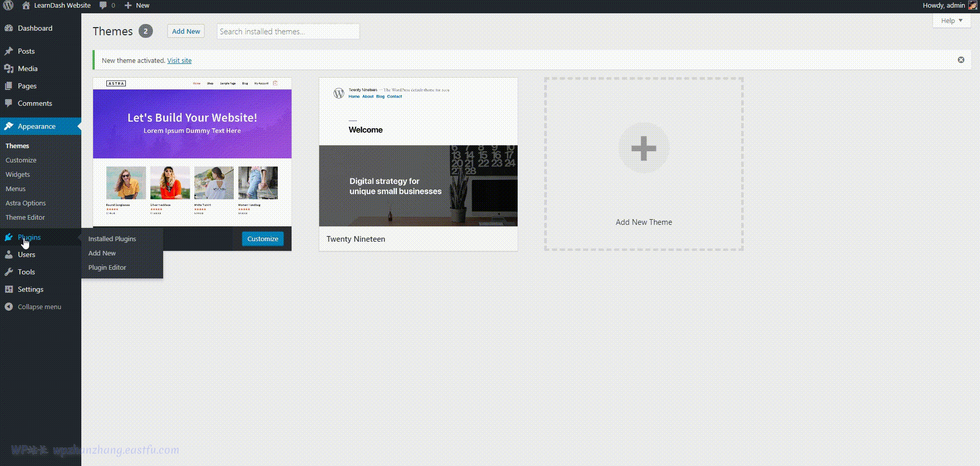Click the Twenty Nineteen theme name

pos(356,239)
